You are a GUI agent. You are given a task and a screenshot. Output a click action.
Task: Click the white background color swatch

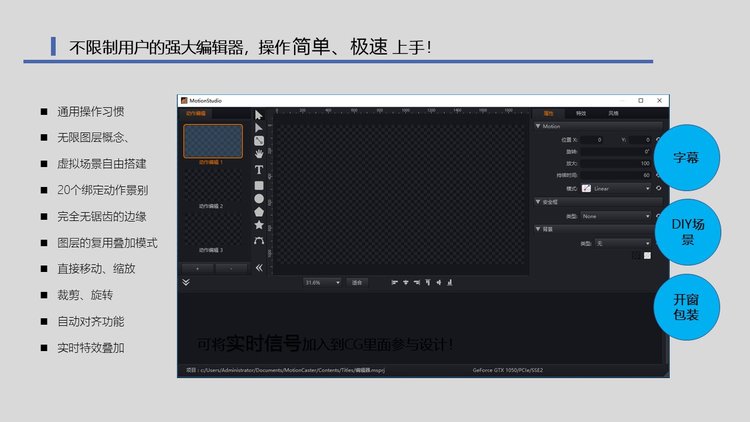(x=647, y=255)
